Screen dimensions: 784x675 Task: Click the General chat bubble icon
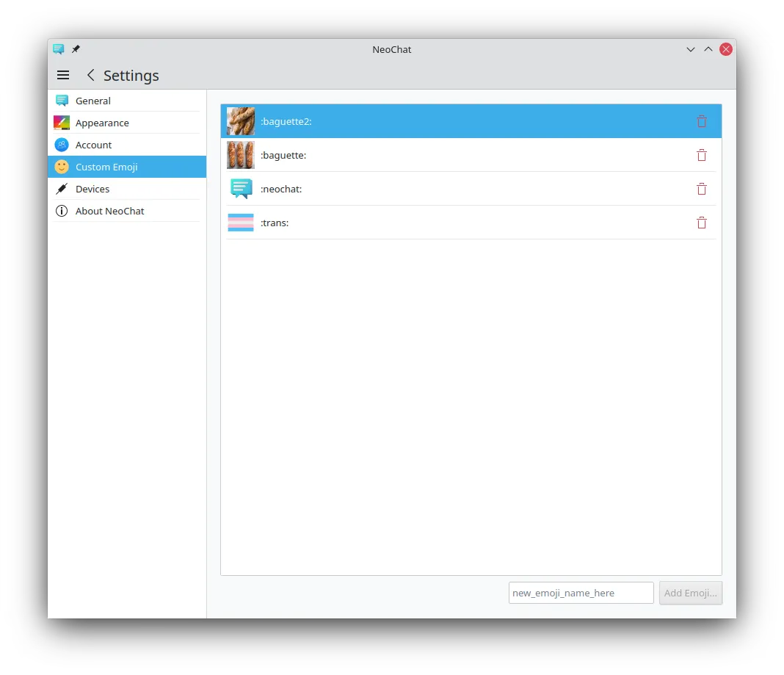click(62, 101)
